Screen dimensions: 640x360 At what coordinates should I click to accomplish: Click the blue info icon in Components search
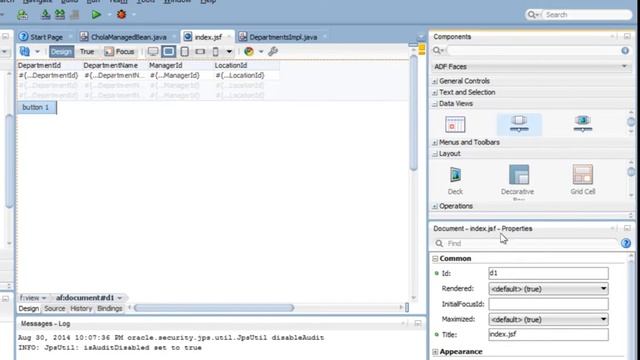[x=625, y=51]
